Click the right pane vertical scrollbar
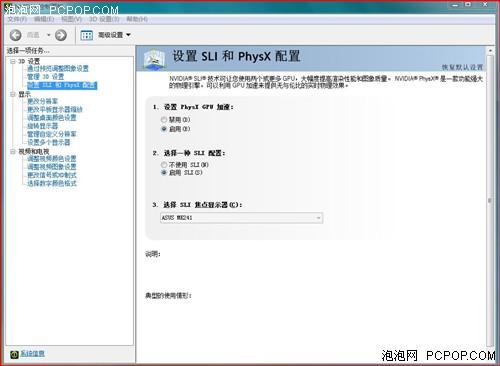Viewport: 500px width, 366px height. click(490, 201)
